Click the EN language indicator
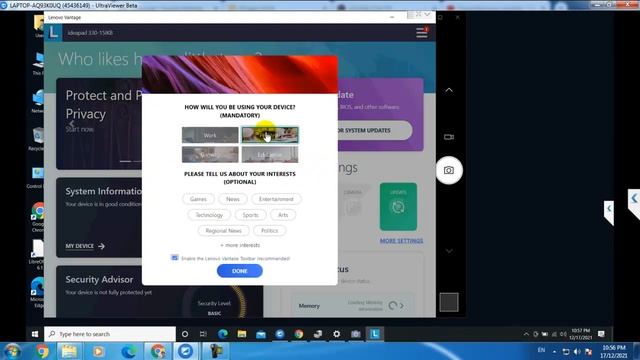 (541, 350)
